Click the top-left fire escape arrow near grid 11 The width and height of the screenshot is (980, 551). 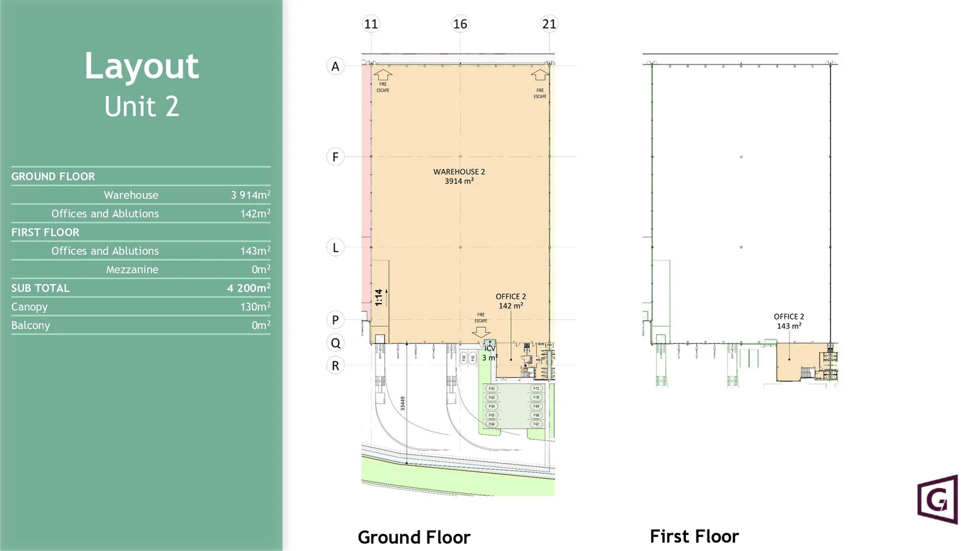coord(383,75)
